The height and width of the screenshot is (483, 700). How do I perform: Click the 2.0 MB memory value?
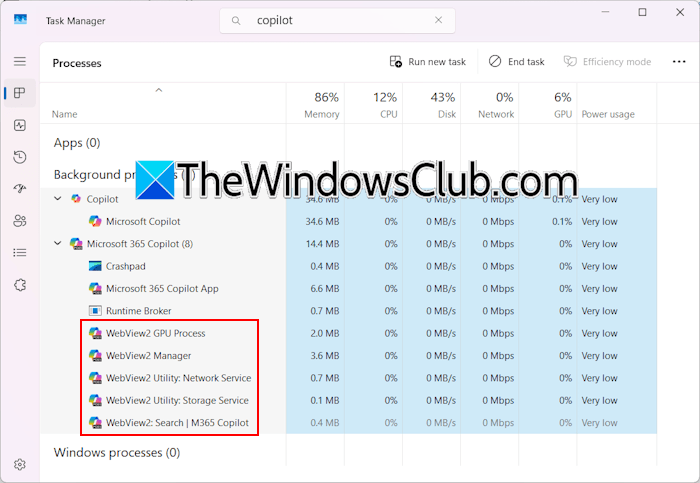coord(325,333)
